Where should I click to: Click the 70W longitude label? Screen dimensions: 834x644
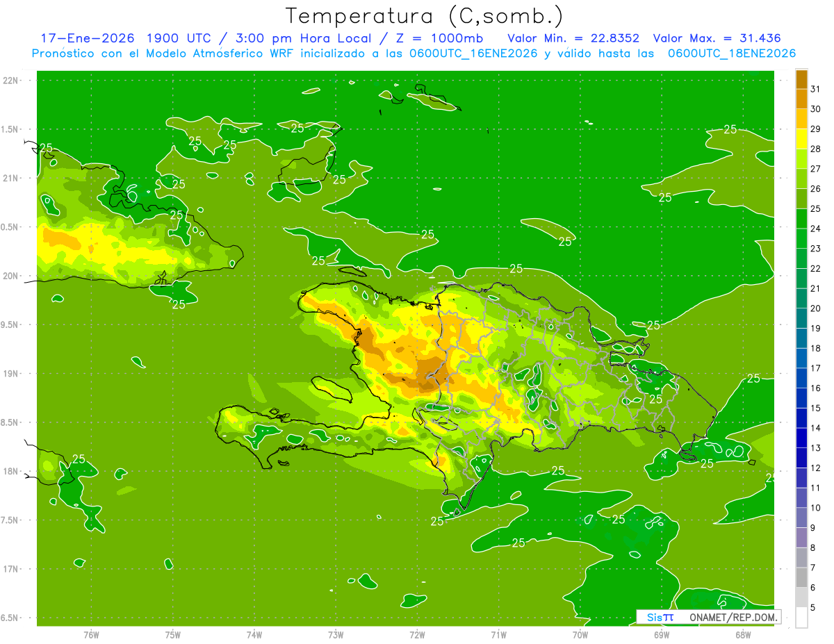[x=580, y=635]
